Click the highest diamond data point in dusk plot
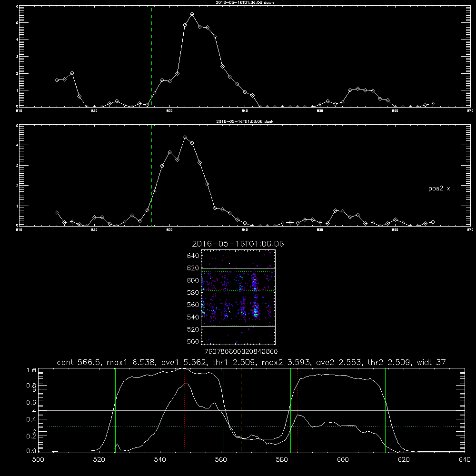The image size is (476, 476). (185, 138)
